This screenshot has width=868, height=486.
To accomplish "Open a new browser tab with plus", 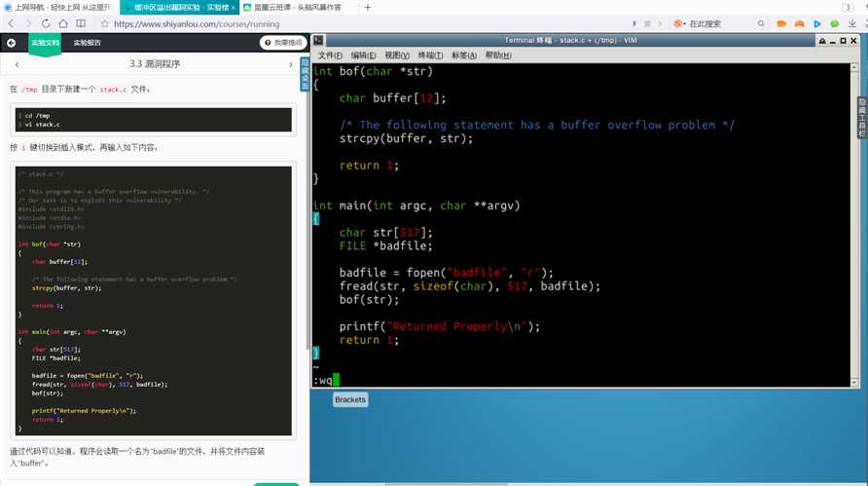I will click(368, 7).
